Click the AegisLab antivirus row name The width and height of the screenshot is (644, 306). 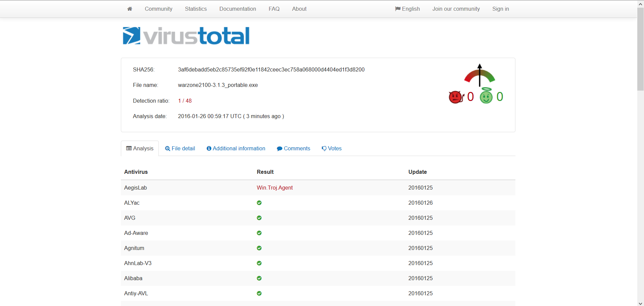pos(136,188)
